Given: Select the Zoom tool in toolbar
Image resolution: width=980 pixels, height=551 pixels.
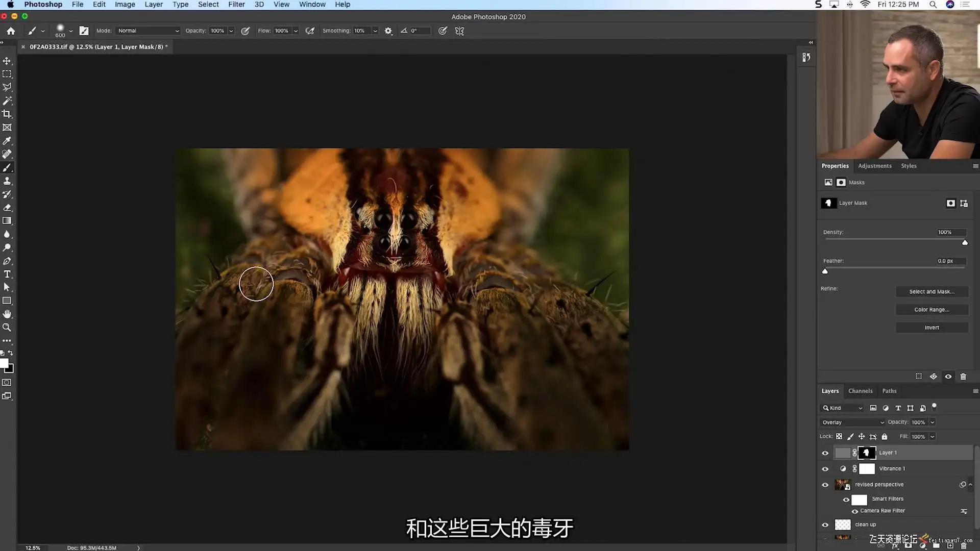Looking at the screenshot, I should point(7,328).
